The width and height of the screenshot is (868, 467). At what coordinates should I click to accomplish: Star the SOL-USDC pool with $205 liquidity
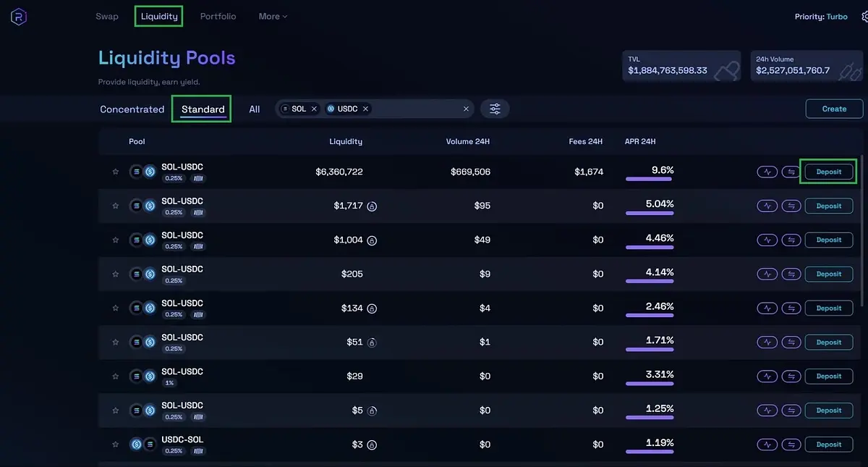click(x=115, y=274)
